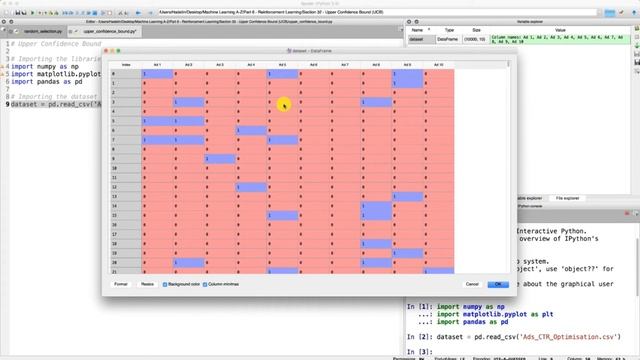640x360 pixels.
Task: Click OK in DataFrame dialog
Action: pos(498,284)
